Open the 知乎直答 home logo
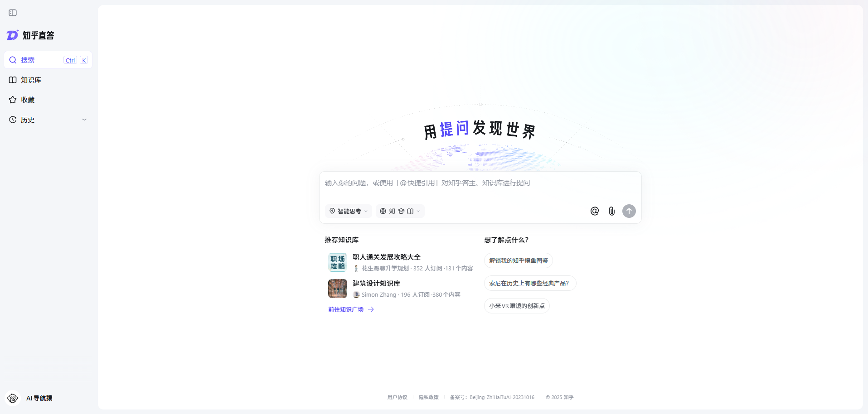Screen dimensions: 868x414 click(30, 35)
